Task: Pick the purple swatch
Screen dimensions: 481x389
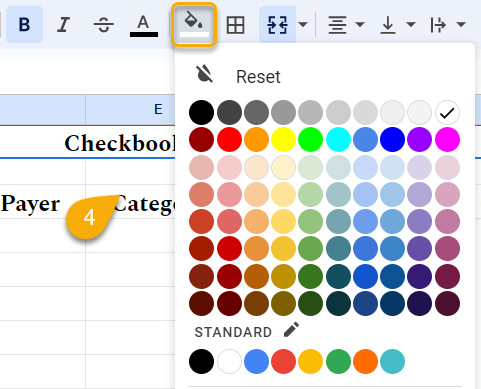Action: coord(420,140)
